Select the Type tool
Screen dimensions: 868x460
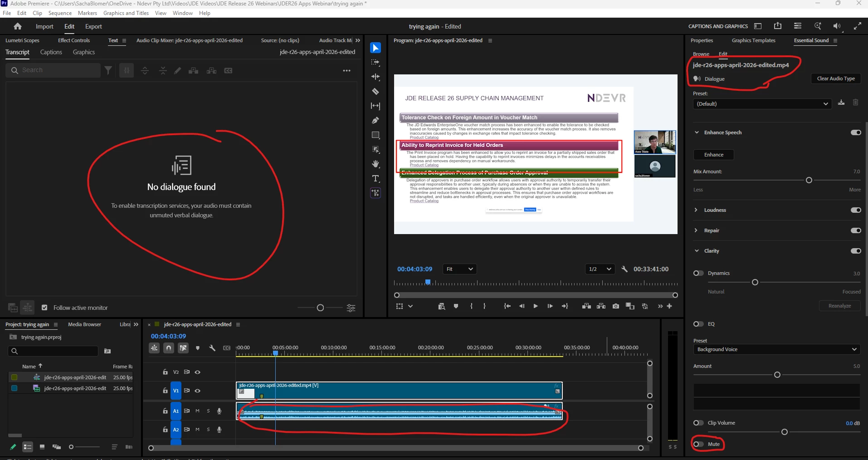click(x=375, y=178)
